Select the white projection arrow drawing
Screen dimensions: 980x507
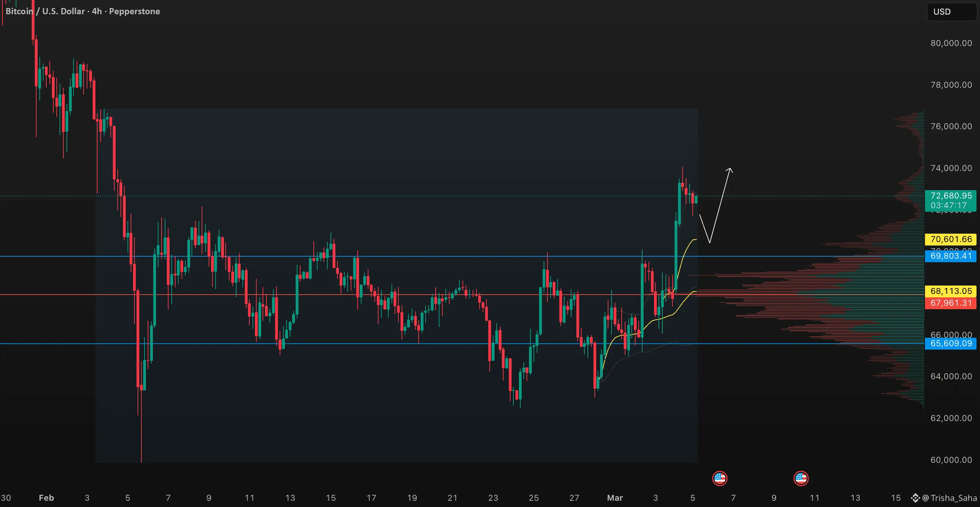(x=720, y=206)
